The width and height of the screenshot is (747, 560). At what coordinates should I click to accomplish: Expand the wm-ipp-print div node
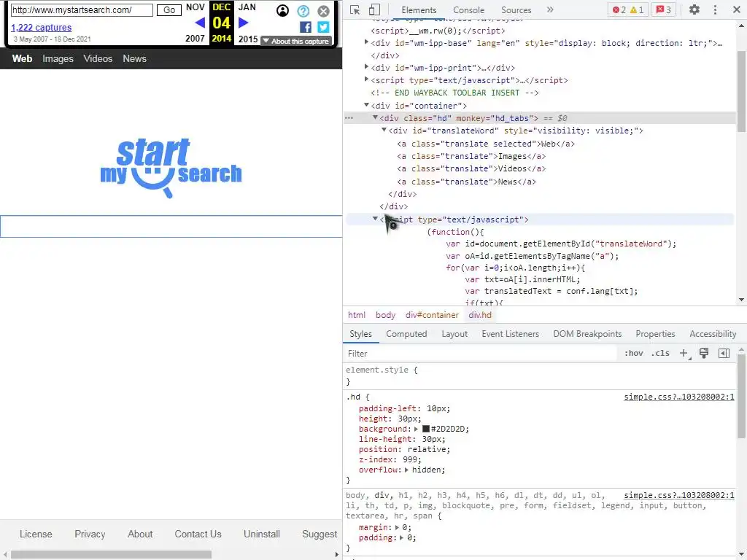366,67
